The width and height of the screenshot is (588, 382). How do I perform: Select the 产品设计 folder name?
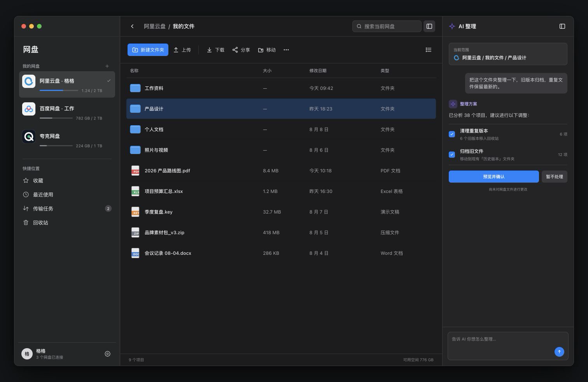tap(154, 109)
